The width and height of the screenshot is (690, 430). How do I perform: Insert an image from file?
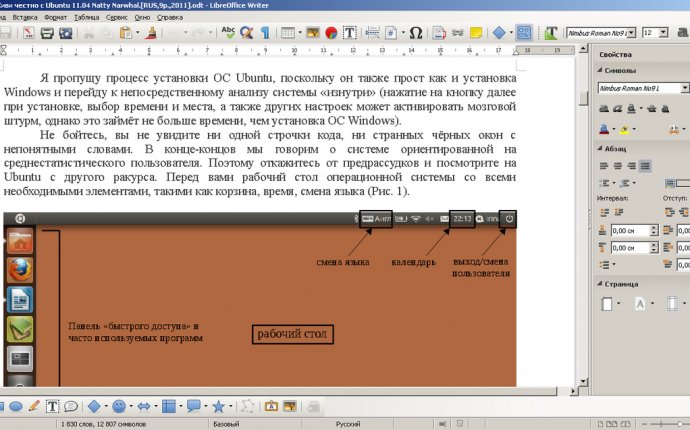click(313, 33)
